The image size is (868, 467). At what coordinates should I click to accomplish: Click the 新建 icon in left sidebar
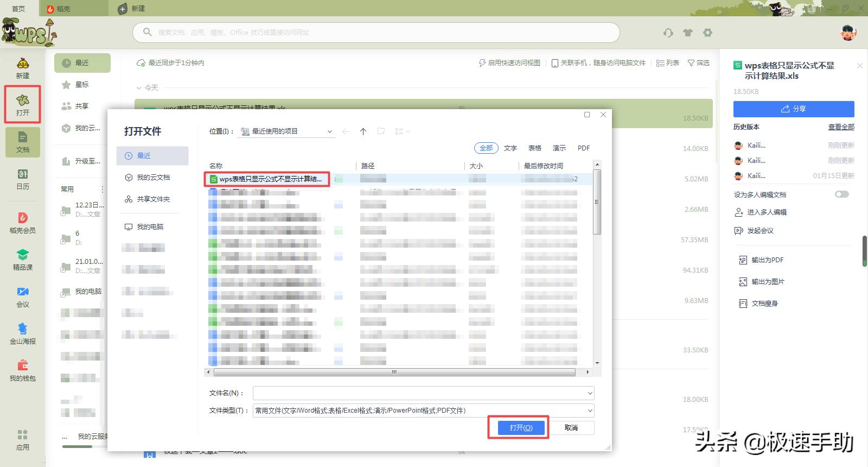[23, 68]
